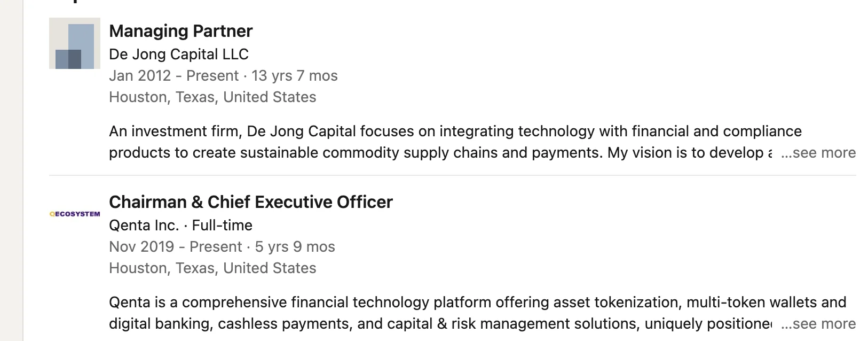Open the Chairman & Chief Executive Officer title

pyautogui.click(x=251, y=202)
